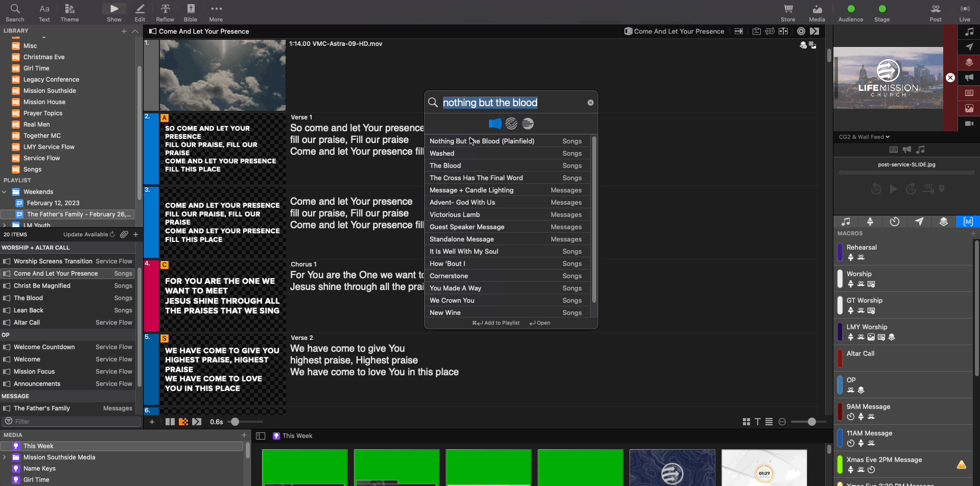Collapse the Weekends playlist folder
The image size is (980, 486).
click(4, 192)
